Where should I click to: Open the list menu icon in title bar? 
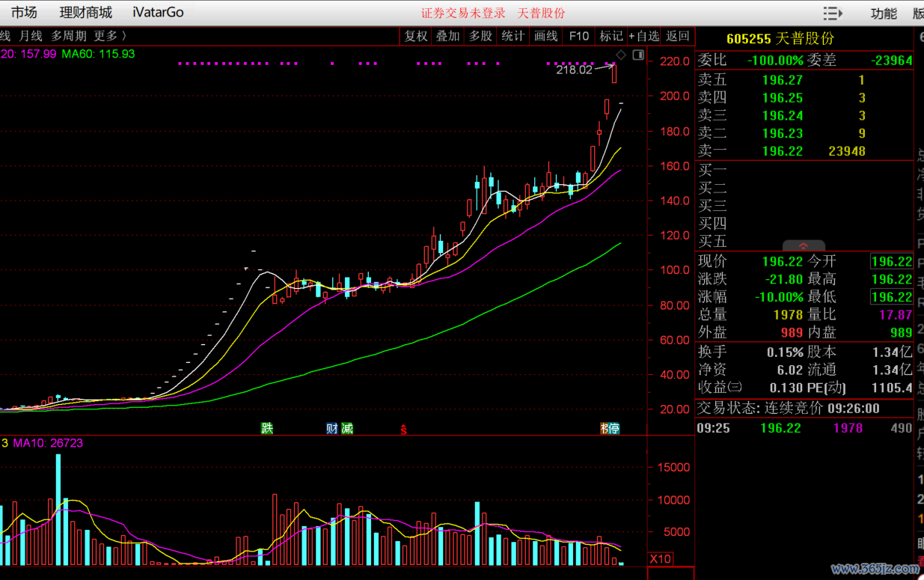(x=832, y=13)
